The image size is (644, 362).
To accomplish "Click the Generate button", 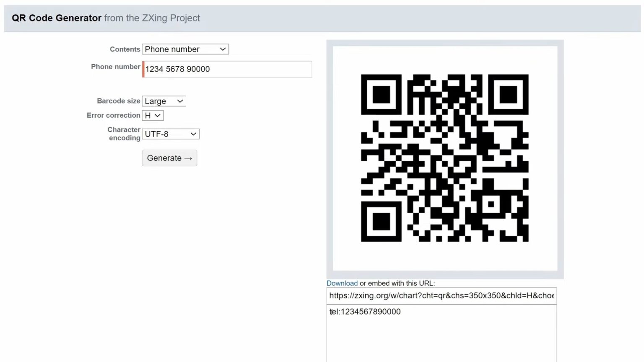I will click(169, 158).
